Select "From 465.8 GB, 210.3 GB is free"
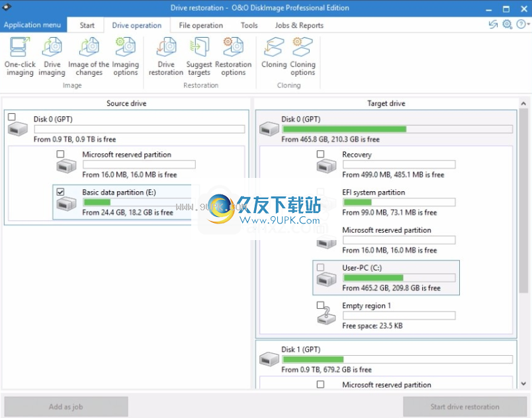The height and width of the screenshot is (418, 532). point(330,140)
